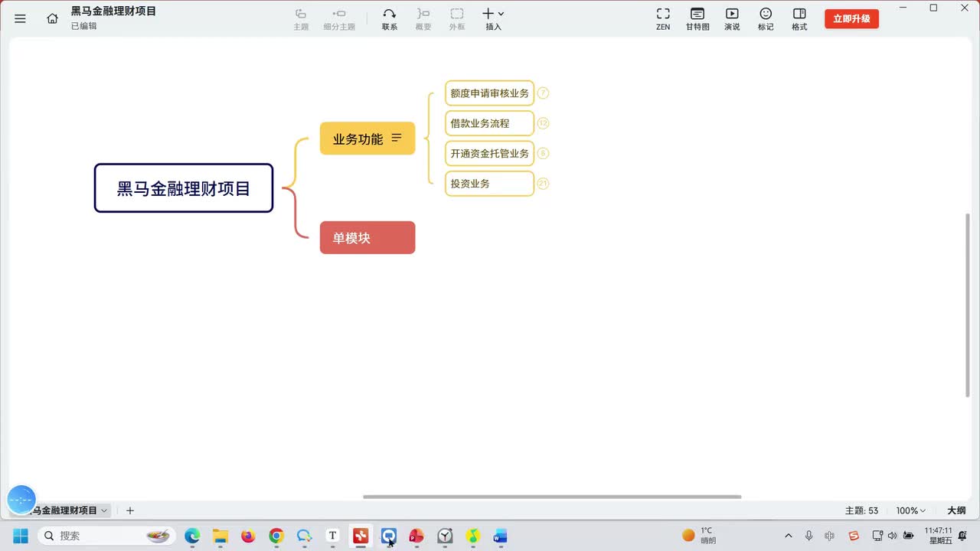Open the Word icon in taskbar
Image resolution: width=980 pixels, height=551 pixels.
click(x=501, y=536)
